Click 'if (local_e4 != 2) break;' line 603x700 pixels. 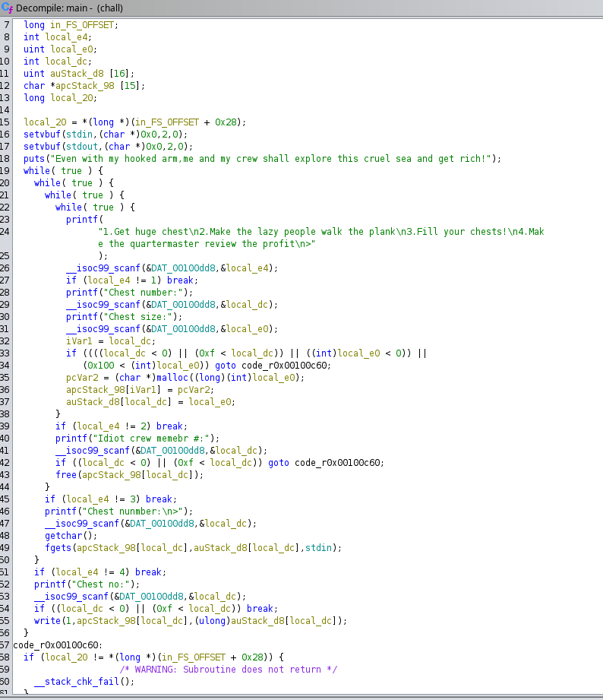(x=122, y=426)
